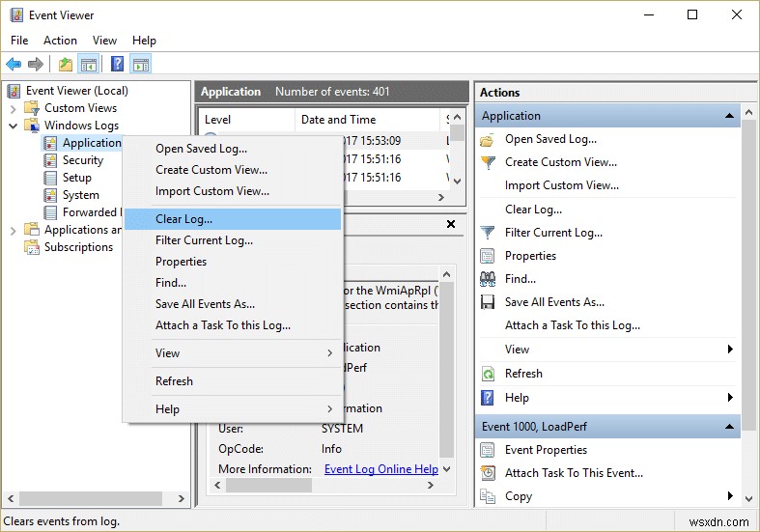Click the Level column header
The height and width of the screenshot is (532, 760).
tap(246, 120)
